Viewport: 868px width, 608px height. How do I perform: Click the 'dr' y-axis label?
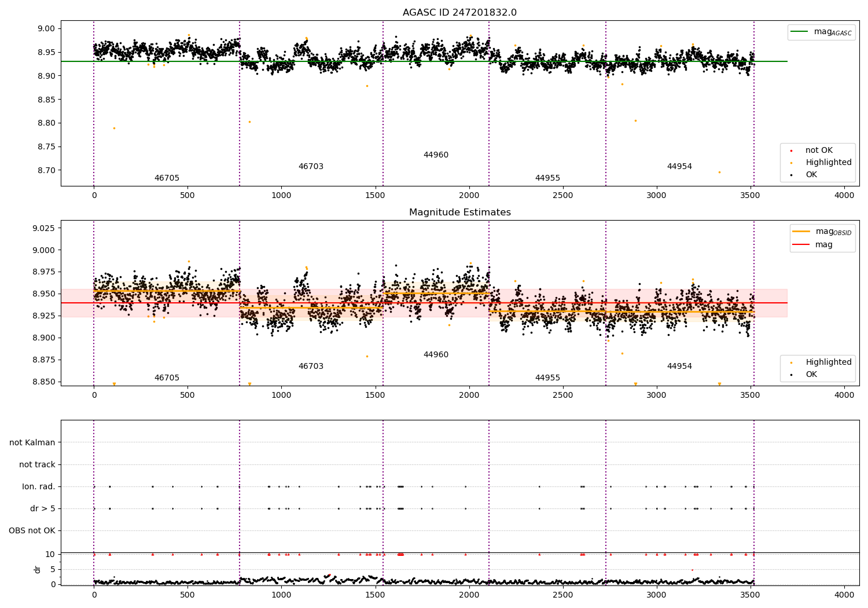tap(38, 569)
